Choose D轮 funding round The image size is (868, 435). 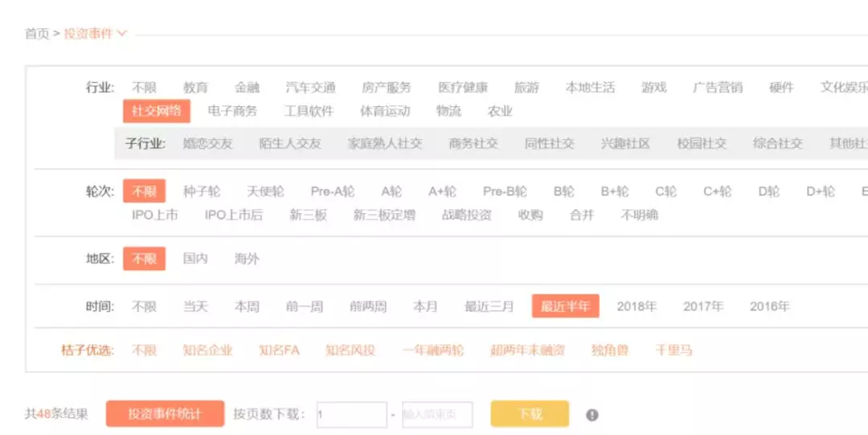(x=769, y=191)
